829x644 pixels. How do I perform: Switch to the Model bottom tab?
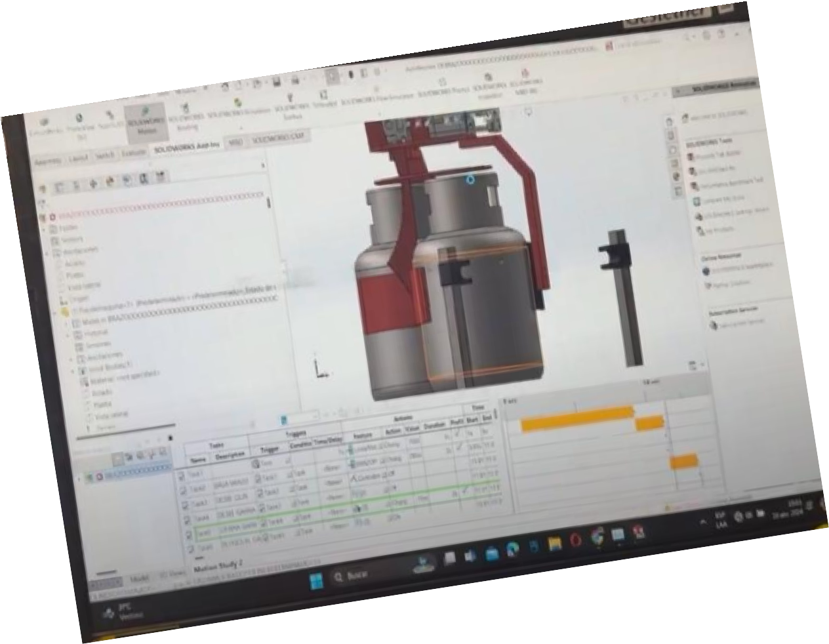click(140, 580)
